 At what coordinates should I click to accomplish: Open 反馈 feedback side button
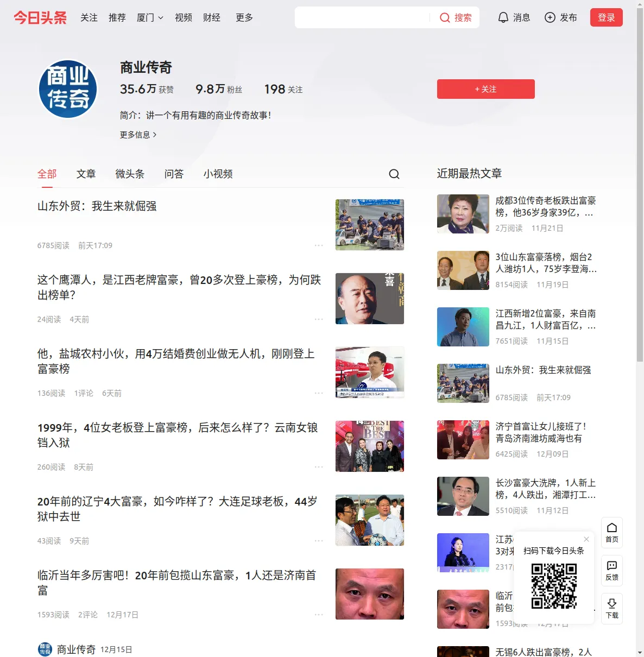(x=612, y=571)
